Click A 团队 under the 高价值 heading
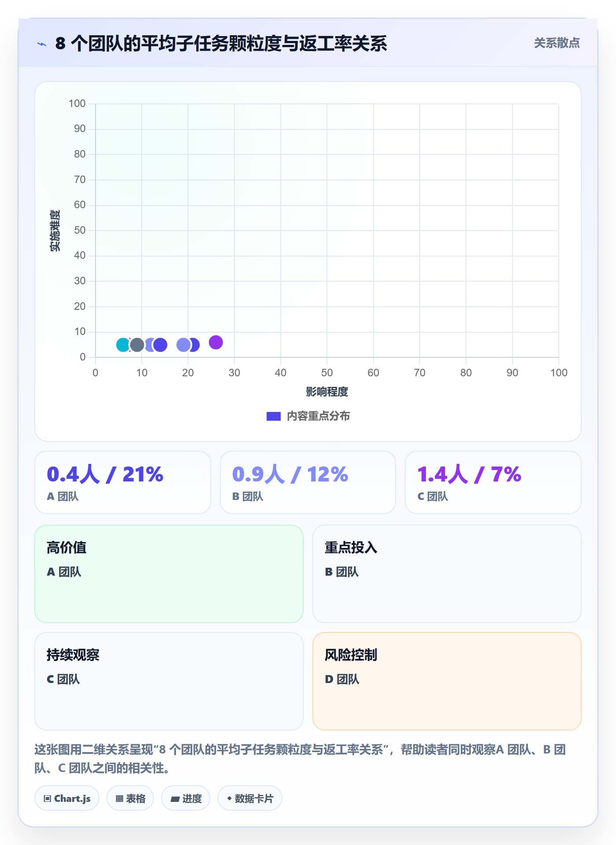616x845 pixels. [x=64, y=572]
